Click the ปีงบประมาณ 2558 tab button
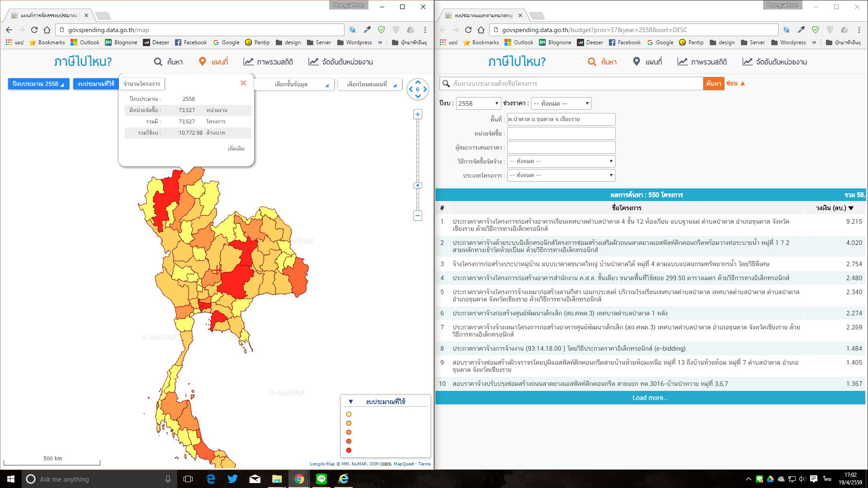This screenshot has width=868, height=488. [x=38, y=84]
